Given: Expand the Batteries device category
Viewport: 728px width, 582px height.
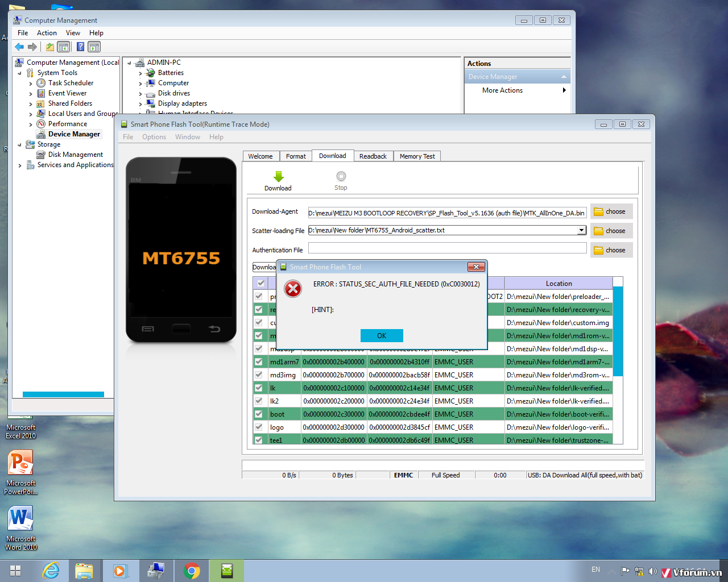Looking at the screenshot, I should [x=140, y=73].
